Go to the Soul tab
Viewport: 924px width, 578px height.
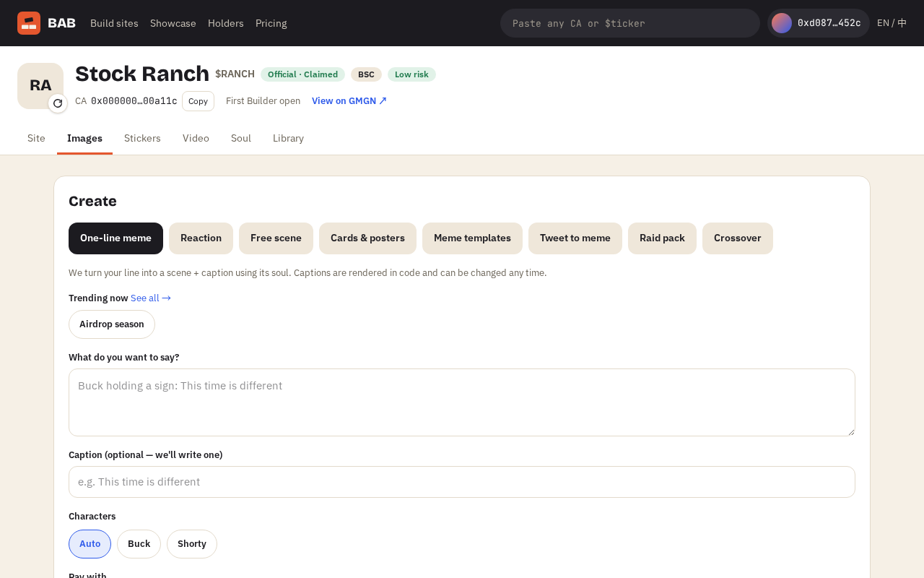[x=241, y=138]
